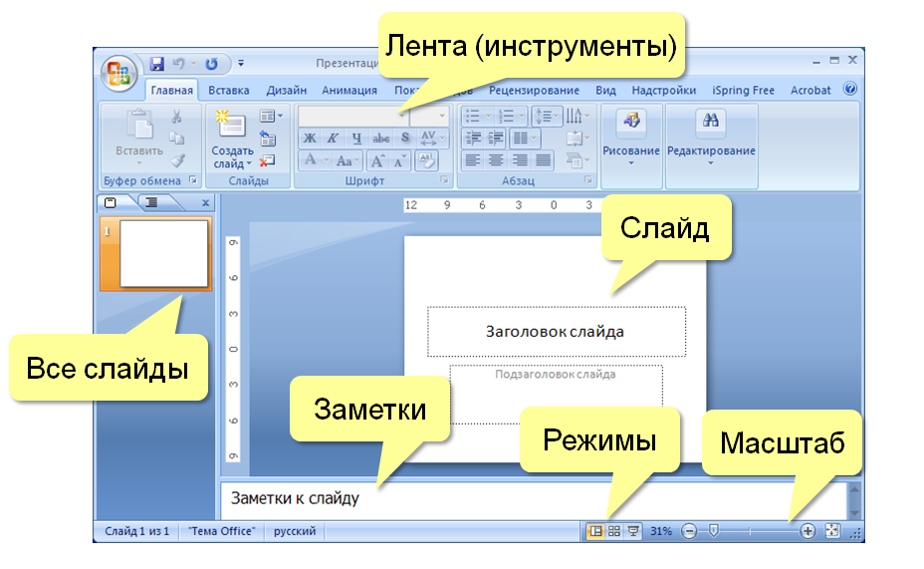924x569 pixels.
Task: Switch to the Вставка ribbon tab
Action: (229, 91)
